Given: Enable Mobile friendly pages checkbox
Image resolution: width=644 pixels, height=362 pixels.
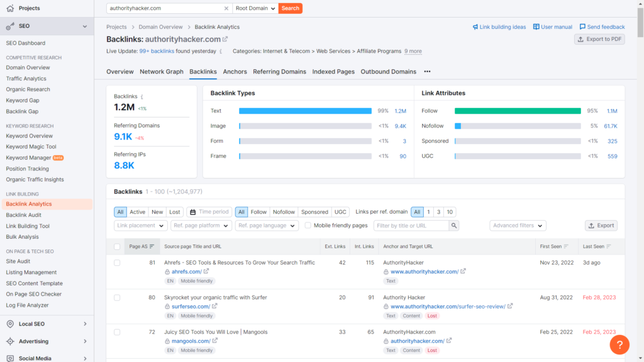Looking at the screenshot, I should [308, 226].
